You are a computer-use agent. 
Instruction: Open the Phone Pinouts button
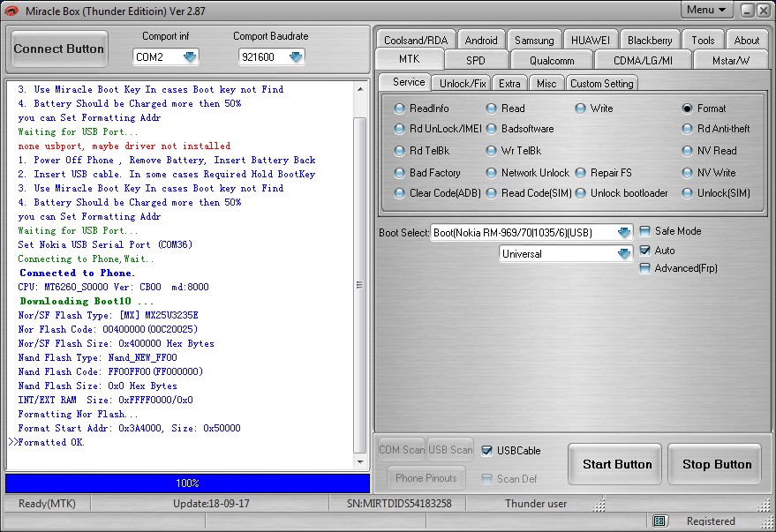426,478
